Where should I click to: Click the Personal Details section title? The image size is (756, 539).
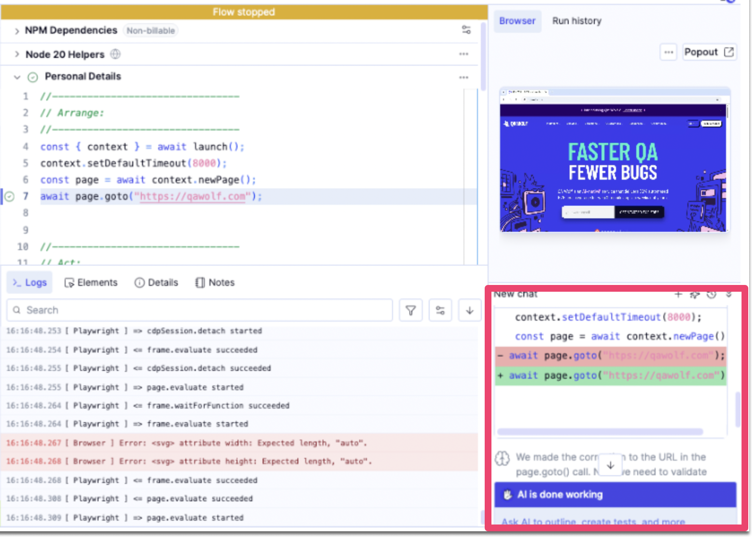(83, 76)
